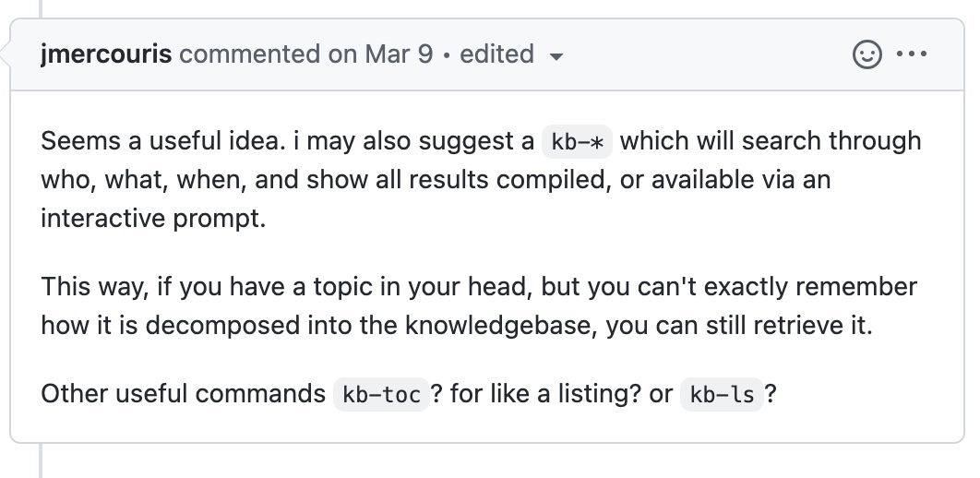Select the kb-toc inline code snippet
980x478 pixels.
click(x=381, y=395)
